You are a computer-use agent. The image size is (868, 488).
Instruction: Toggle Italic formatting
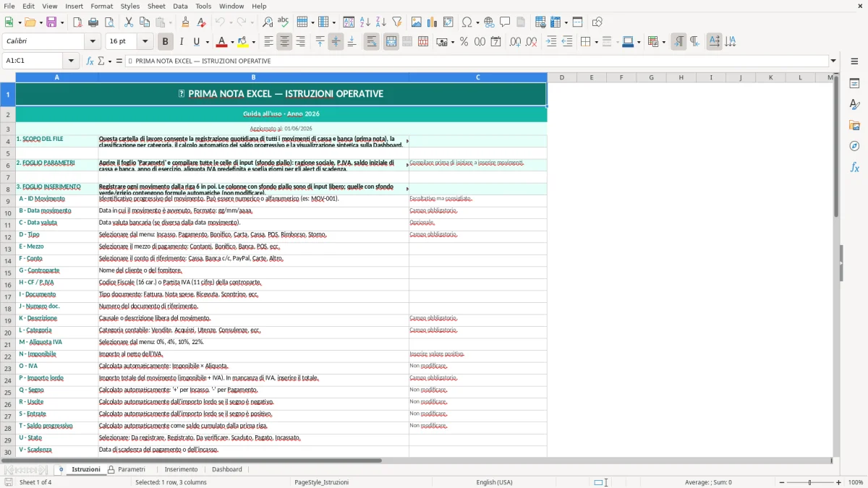point(182,42)
